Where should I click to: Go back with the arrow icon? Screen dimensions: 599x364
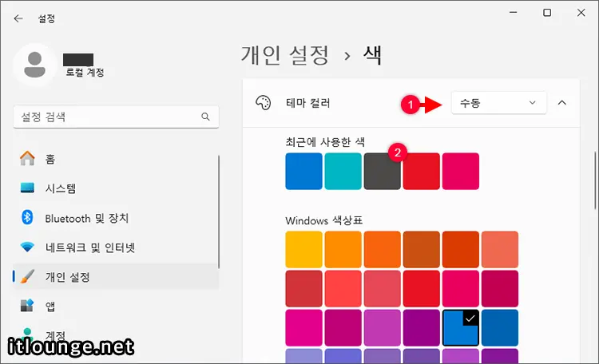pyautogui.click(x=18, y=18)
